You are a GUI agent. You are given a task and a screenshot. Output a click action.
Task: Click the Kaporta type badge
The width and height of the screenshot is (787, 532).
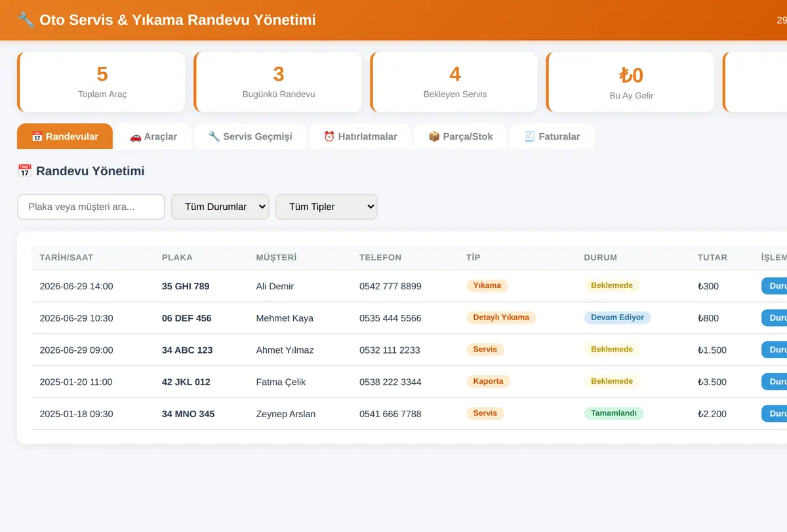(x=488, y=381)
